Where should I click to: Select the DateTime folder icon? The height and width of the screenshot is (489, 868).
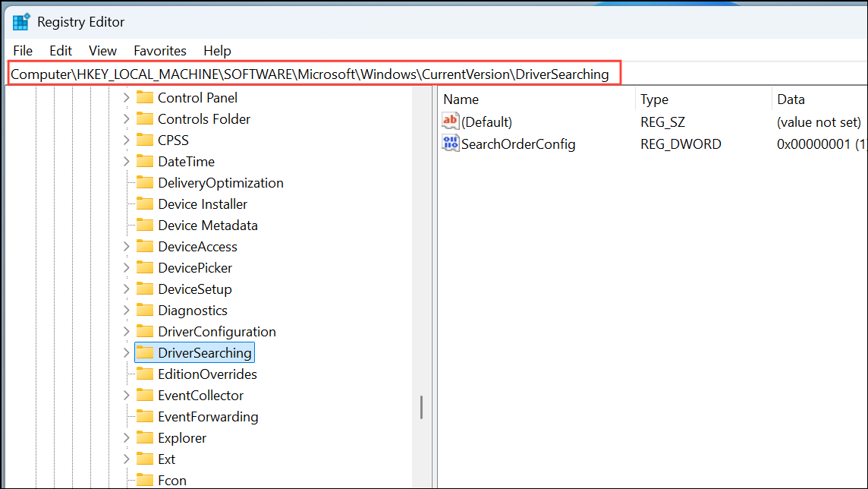point(145,161)
